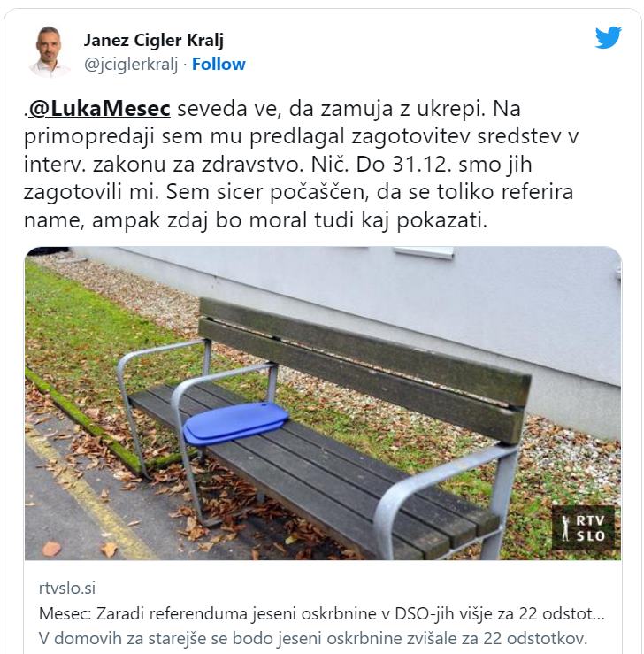This screenshot has height=654, width=644.
Task: Open the @jciglerkralj handle
Action: [131, 65]
